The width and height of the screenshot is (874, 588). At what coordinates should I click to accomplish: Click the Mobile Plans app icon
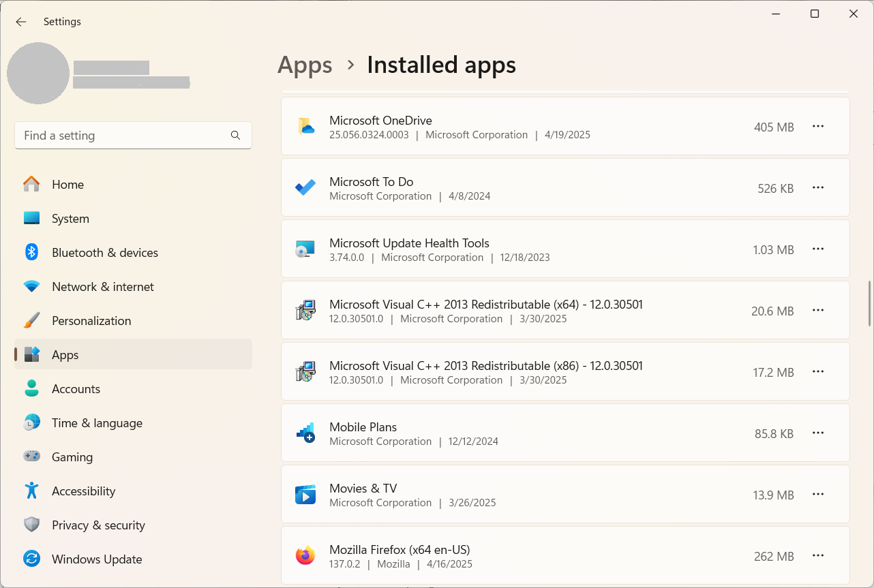(x=305, y=433)
